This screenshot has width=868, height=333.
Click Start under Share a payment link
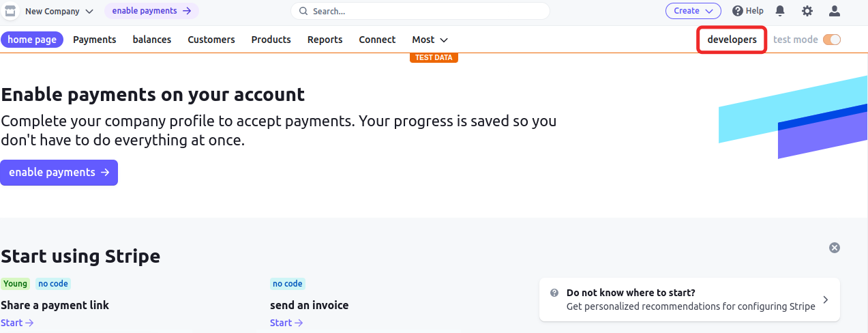(17, 323)
